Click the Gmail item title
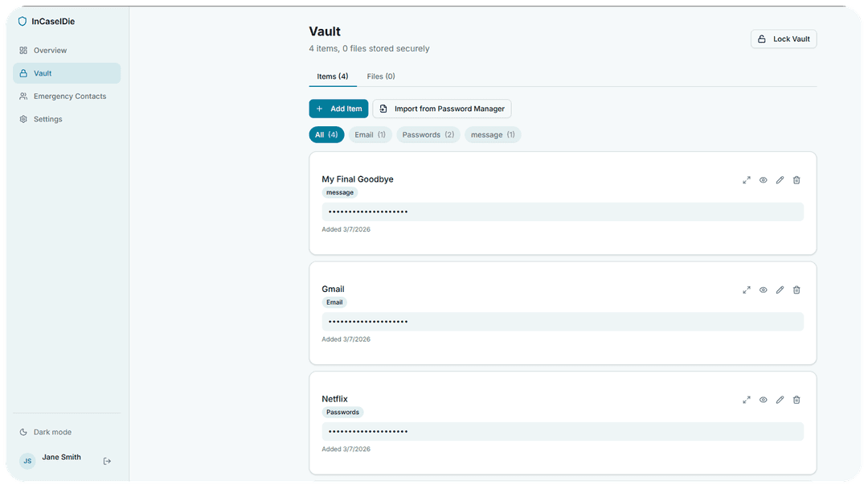This screenshot has width=868, height=489. pos(333,289)
